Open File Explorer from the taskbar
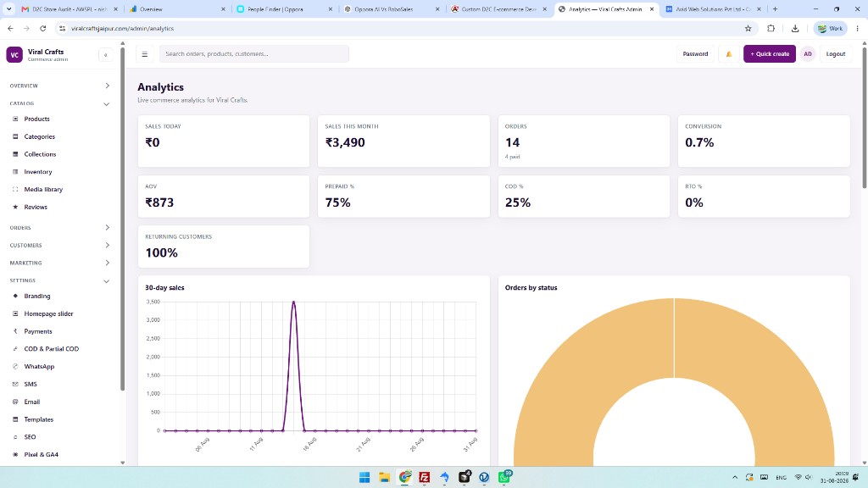The width and height of the screenshot is (868, 488). click(x=384, y=477)
